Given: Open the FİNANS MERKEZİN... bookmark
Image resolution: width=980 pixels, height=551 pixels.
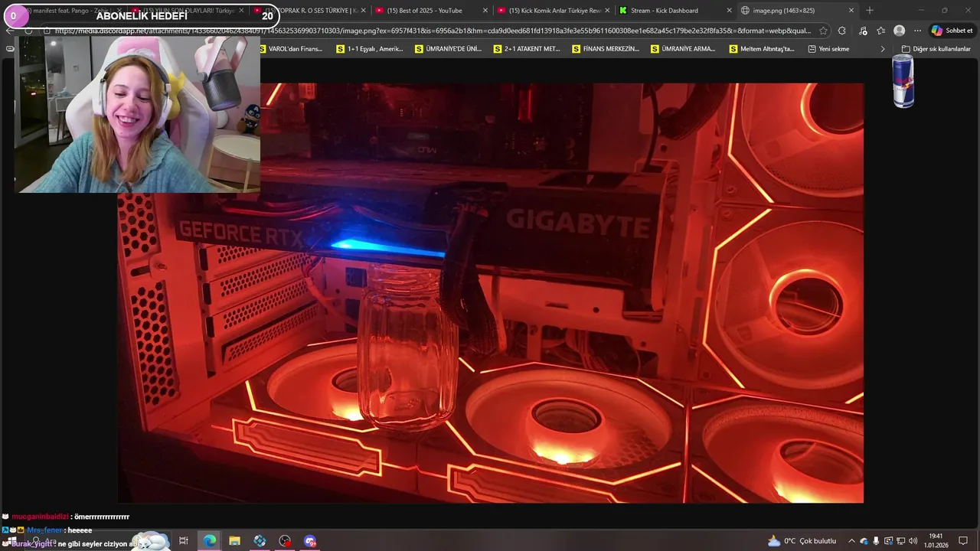Looking at the screenshot, I should pyautogui.click(x=606, y=49).
